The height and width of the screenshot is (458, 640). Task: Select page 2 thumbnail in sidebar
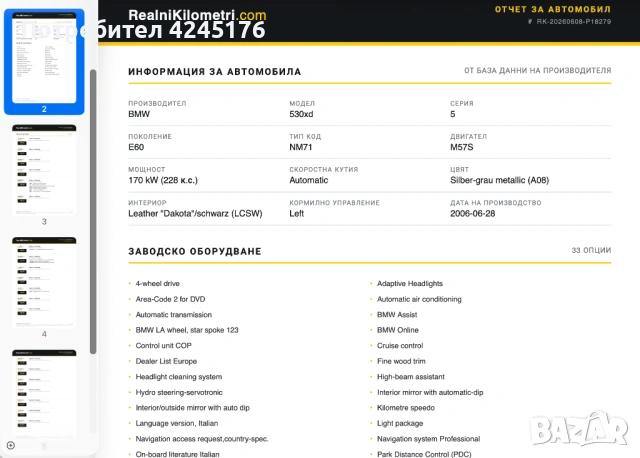pyautogui.click(x=44, y=58)
